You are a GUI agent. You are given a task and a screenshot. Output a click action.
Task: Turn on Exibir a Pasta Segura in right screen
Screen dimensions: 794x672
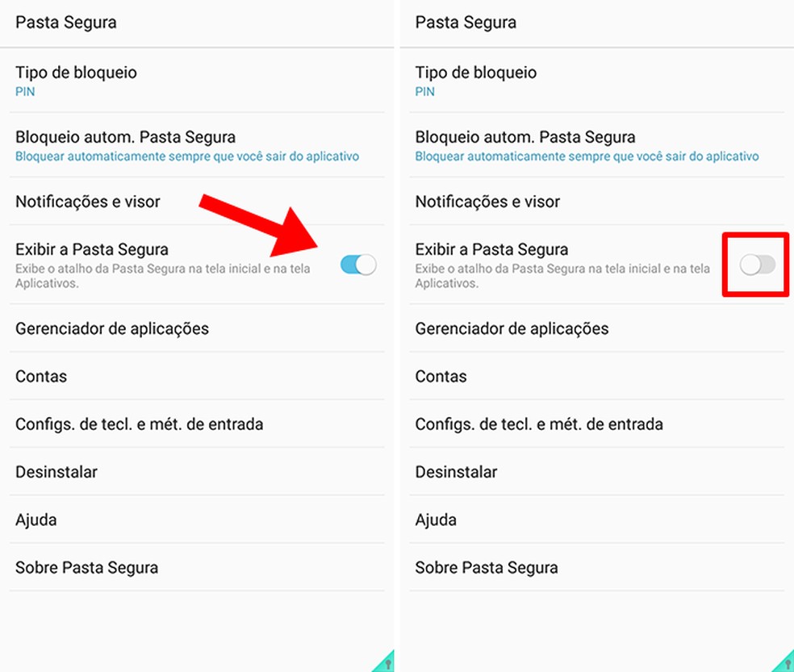pos(757,265)
